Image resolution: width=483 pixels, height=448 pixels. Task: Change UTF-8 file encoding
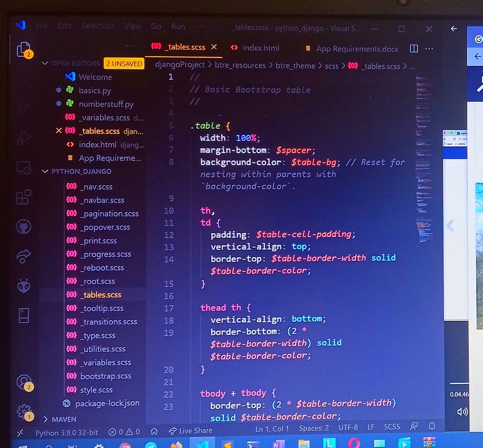click(348, 427)
